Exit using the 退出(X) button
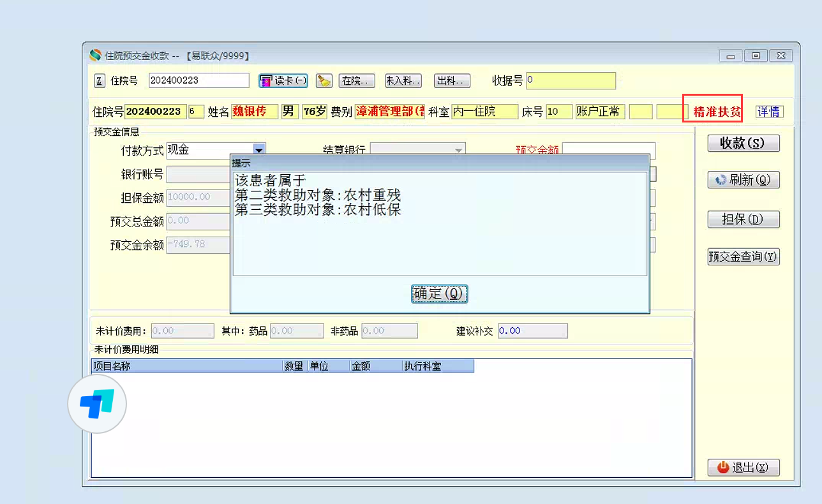822x504 pixels. tap(744, 467)
